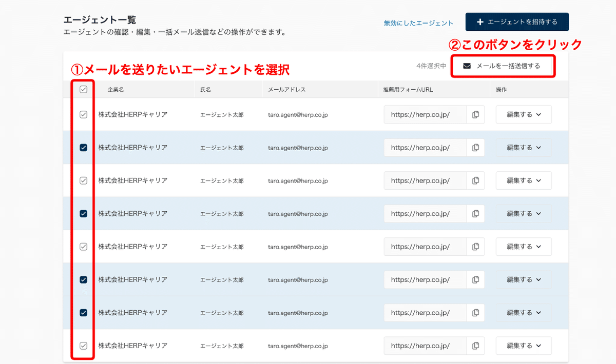Open the 編集する dropdown in the bottom row

pos(524,345)
